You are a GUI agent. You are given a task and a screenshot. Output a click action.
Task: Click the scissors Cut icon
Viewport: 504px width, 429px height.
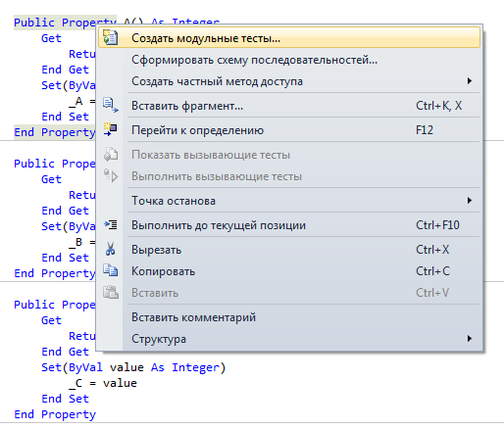click(x=111, y=249)
